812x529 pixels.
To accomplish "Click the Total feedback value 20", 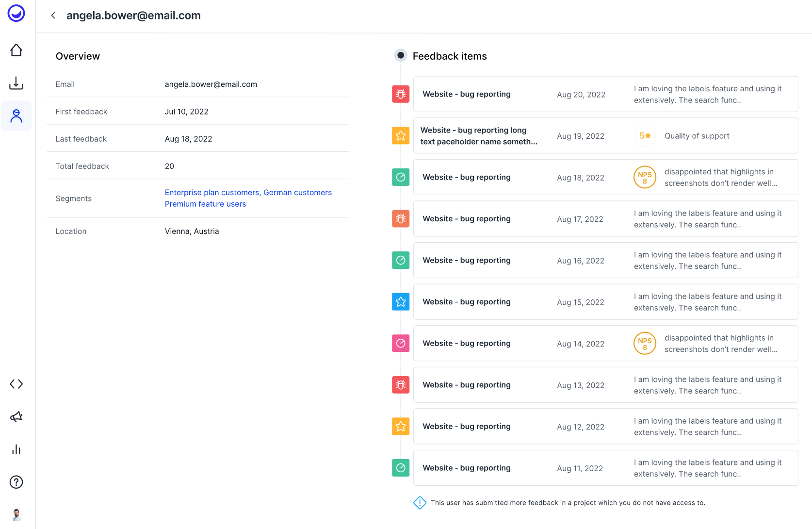I will [169, 166].
